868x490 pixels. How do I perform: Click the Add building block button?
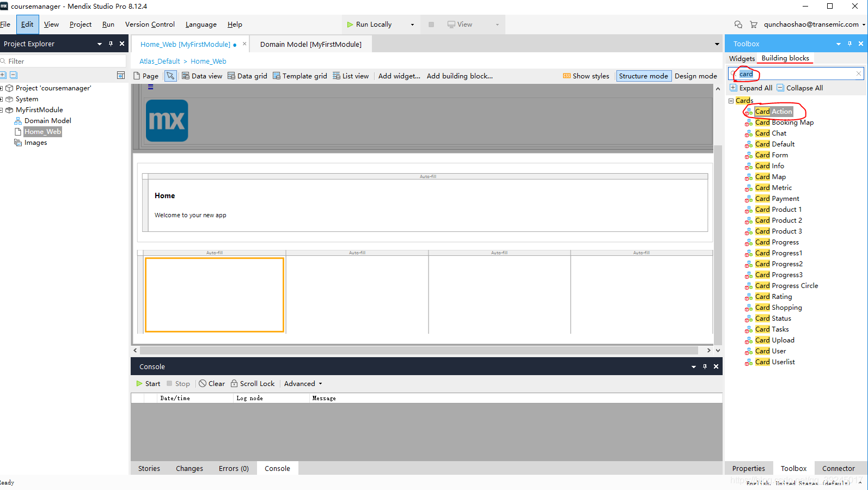coord(460,76)
